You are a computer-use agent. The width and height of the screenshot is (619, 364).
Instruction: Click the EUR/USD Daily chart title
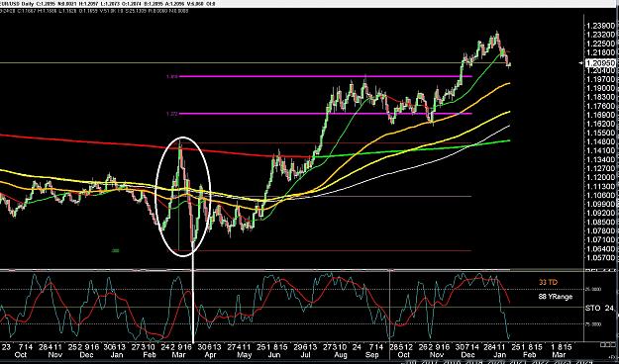pyautogui.click(x=17, y=4)
